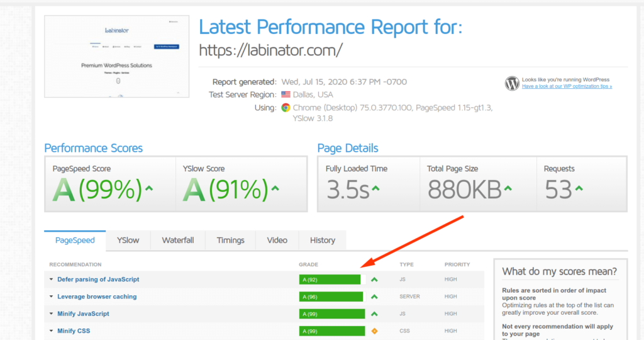Viewport: 644px width, 340px height.
Task: Click the Performance Scores heading
Action: [x=93, y=148]
